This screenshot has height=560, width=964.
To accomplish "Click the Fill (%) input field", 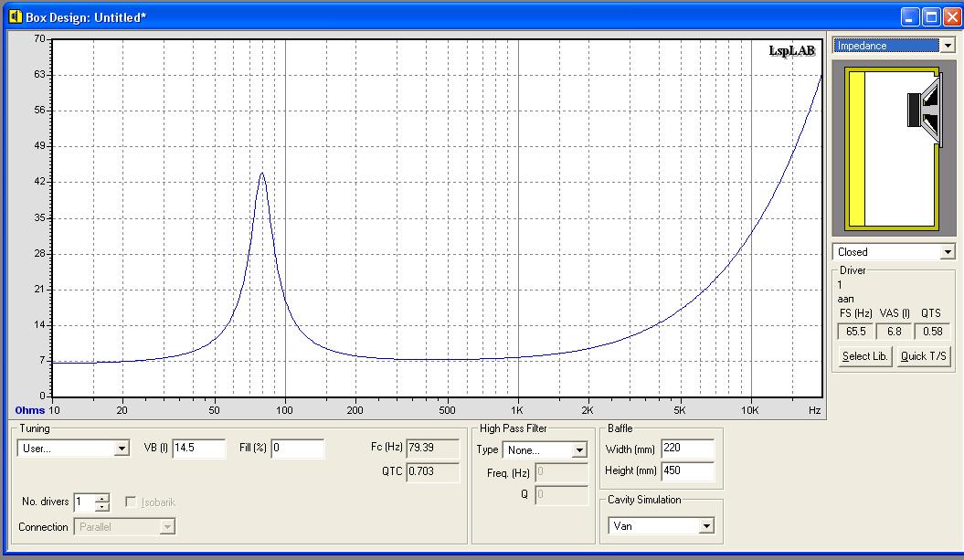I will point(297,449).
